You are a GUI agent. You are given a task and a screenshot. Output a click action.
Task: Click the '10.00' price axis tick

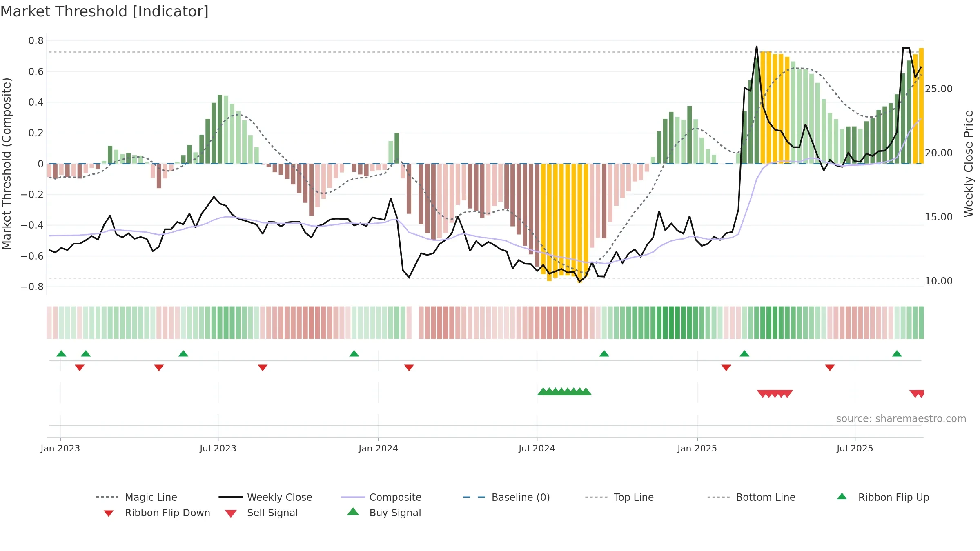pyautogui.click(x=939, y=281)
